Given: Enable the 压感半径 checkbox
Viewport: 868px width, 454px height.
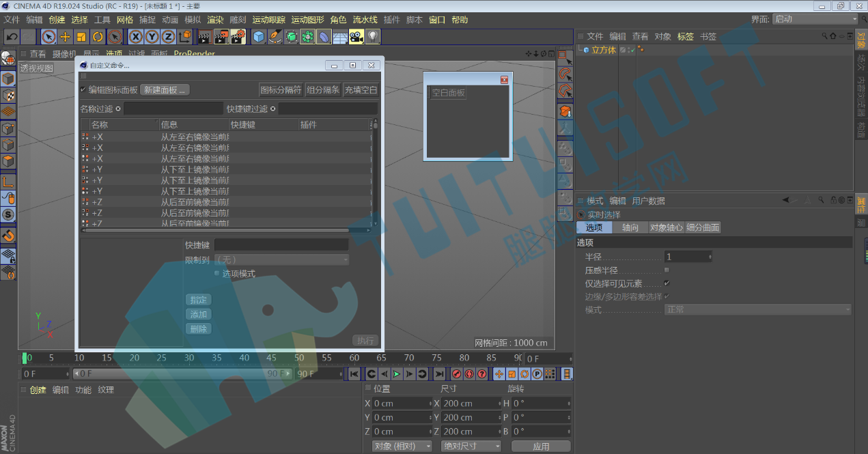Looking at the screenshot, I should (667, 270).
